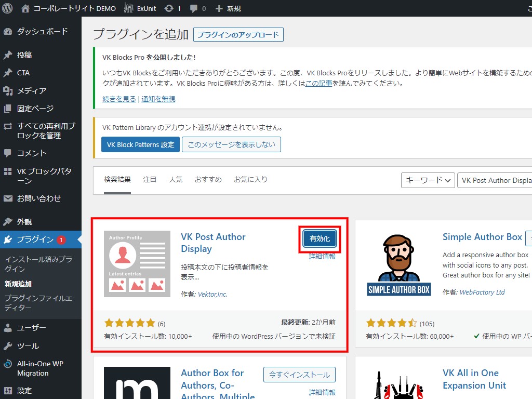Viewport: 532px width, 399px height.
Task: Dismiss notice with このメッセージを表示しない
Action: 231,144
